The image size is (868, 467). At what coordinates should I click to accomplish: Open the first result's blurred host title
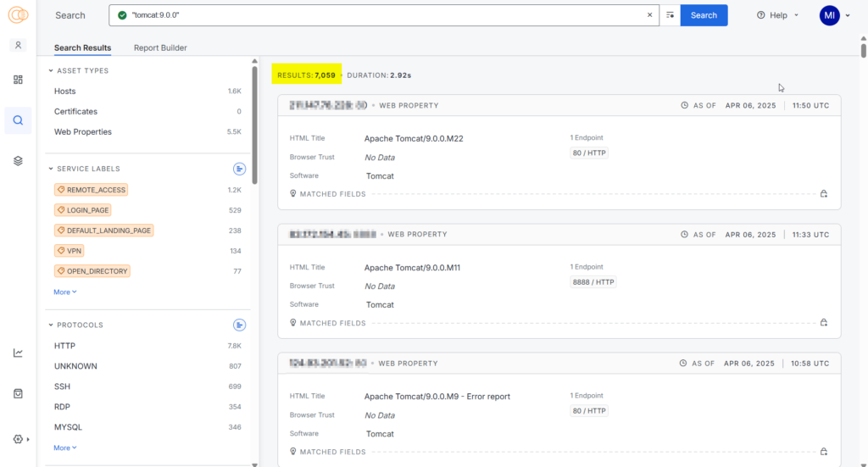(328, 105)
